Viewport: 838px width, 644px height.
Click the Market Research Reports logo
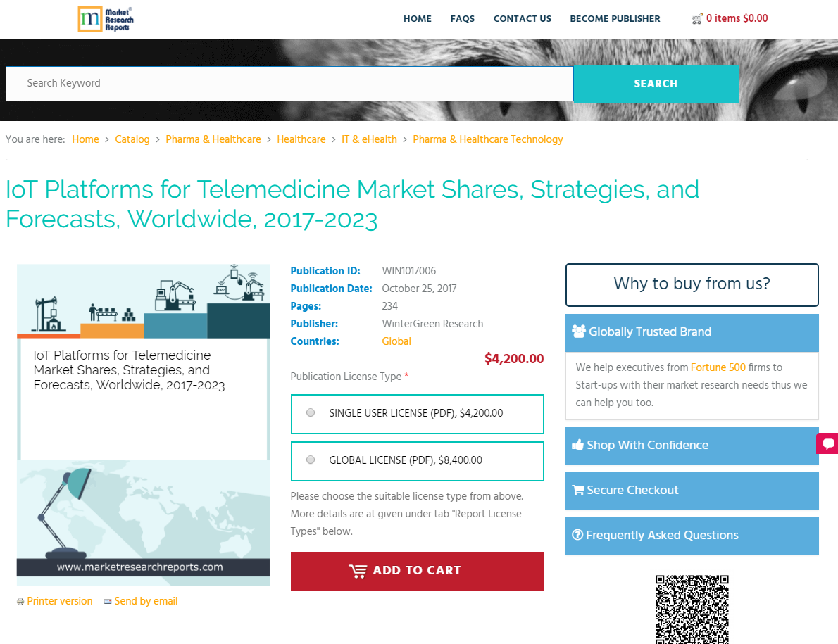pos(106,19)
